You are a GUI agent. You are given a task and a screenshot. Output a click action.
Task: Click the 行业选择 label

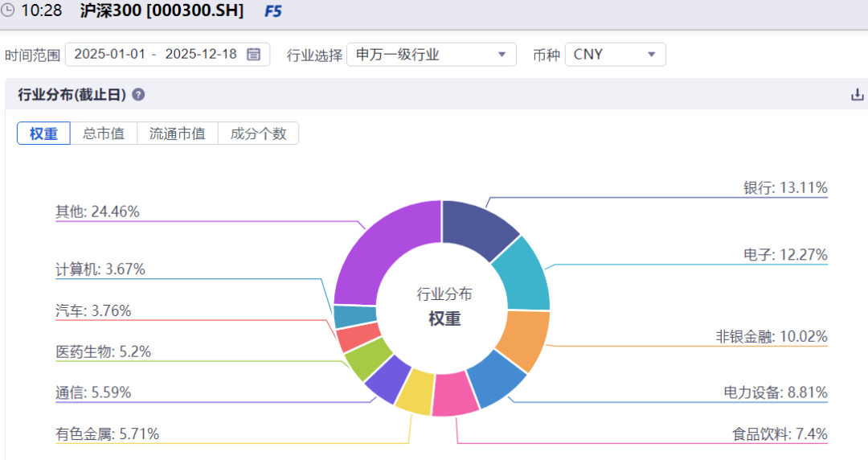314,55
